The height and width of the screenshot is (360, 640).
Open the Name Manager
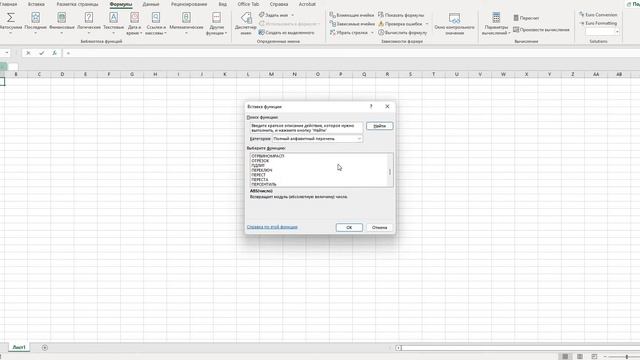(246, 23)
